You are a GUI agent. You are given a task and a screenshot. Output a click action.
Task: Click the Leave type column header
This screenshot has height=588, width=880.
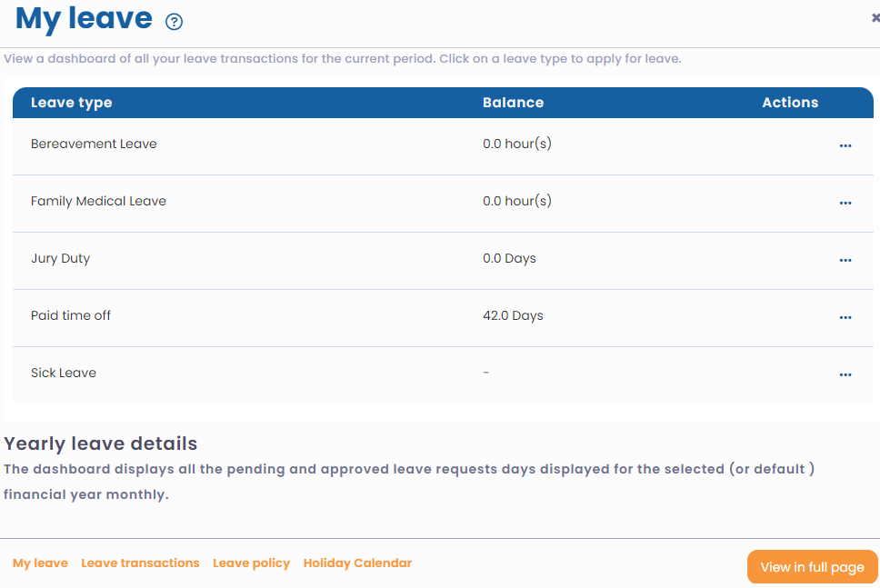point(72,103)
